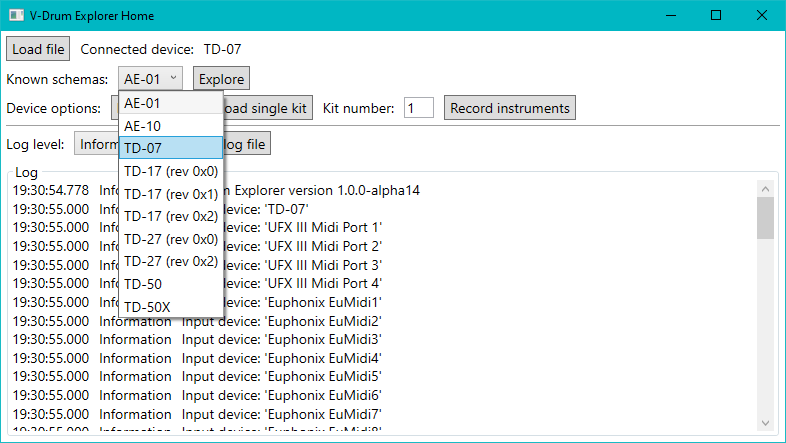Open the Log level dropdown
The image size is (786, 443).
point(96,145)
